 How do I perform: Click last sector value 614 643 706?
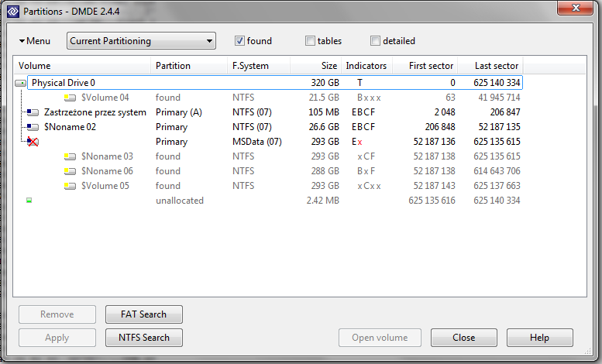tap(497, 171)
